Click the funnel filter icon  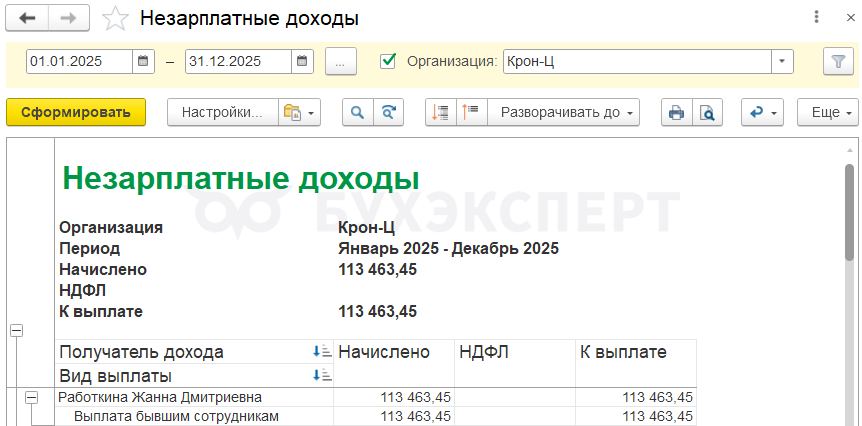coord(838,62)
